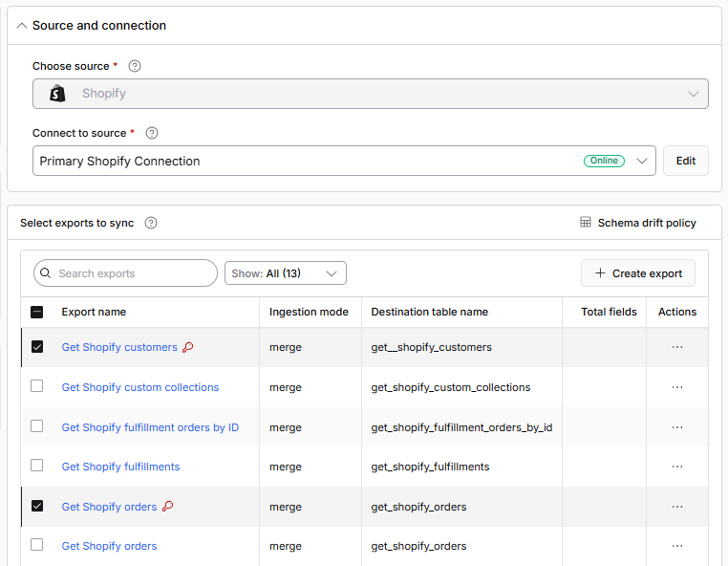
Task: Open actions menu for fulfillment orders by ID row
Action: 677,427
